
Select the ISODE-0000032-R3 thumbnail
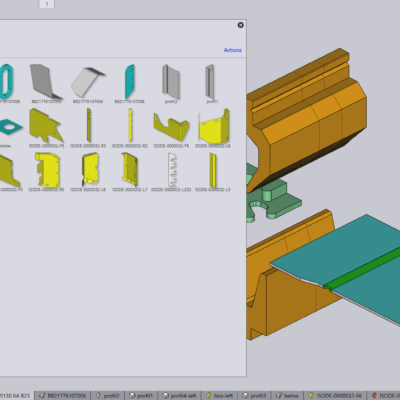pos(88,128)
